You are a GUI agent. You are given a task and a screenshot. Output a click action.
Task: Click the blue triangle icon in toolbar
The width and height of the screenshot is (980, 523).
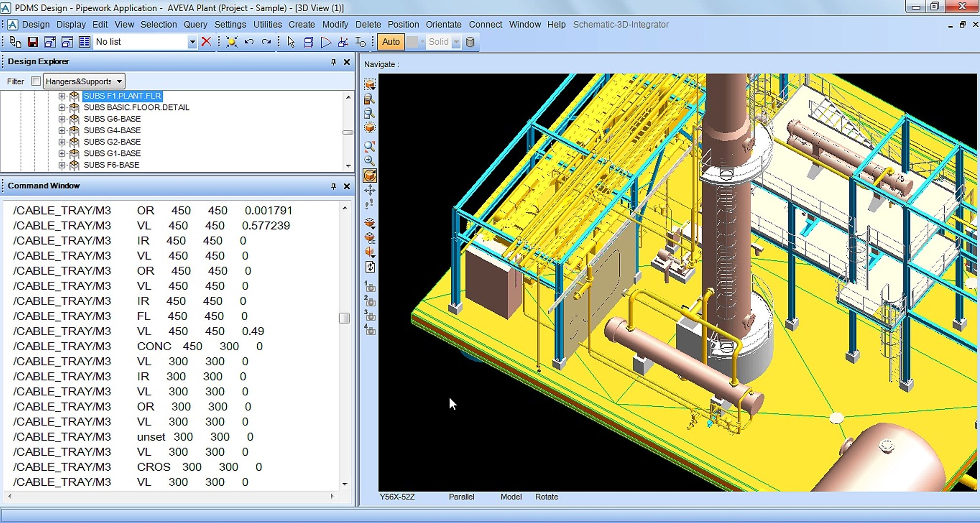point(326,42)
